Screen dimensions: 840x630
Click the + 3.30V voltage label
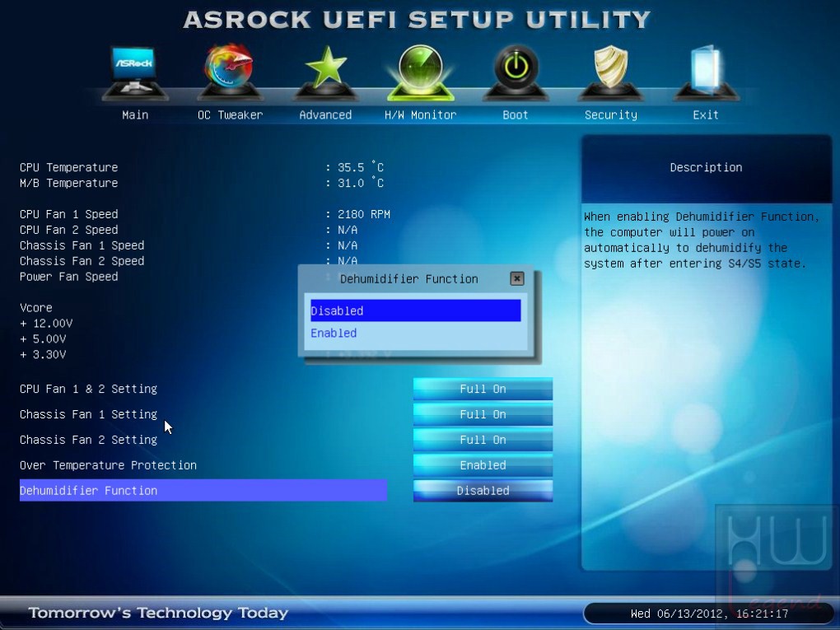pos(43,354)
